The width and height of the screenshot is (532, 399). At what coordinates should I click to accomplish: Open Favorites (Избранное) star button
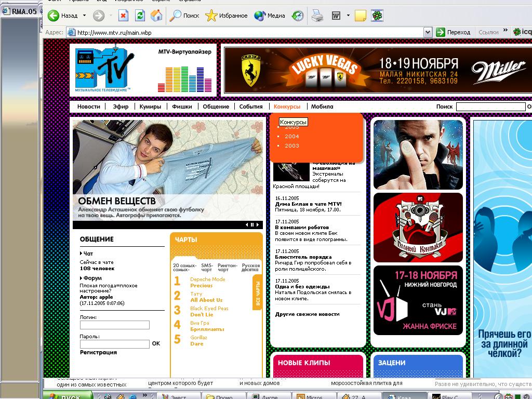(227, 16)
